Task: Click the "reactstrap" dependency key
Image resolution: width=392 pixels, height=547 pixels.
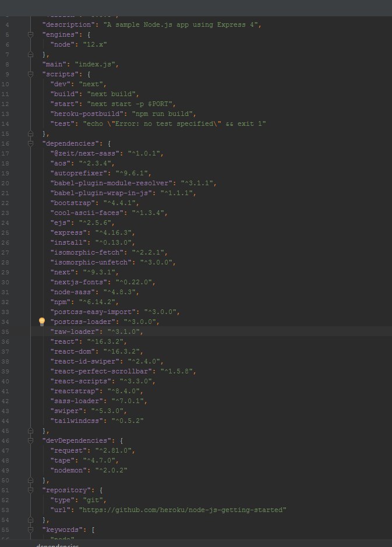Action: (x=75, y=391)
